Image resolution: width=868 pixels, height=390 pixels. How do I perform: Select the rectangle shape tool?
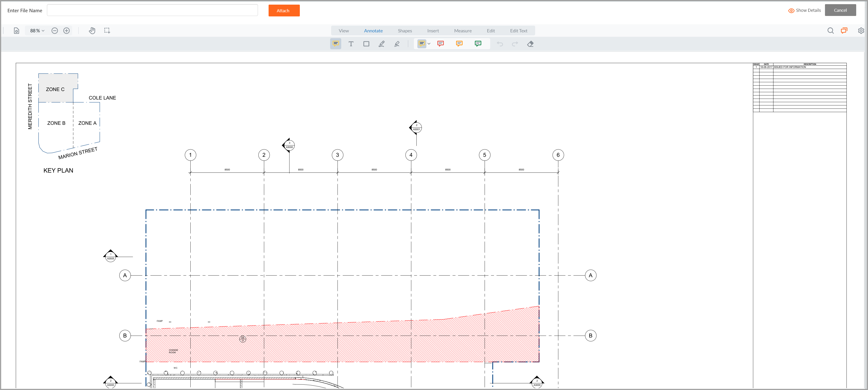point(366,44)
